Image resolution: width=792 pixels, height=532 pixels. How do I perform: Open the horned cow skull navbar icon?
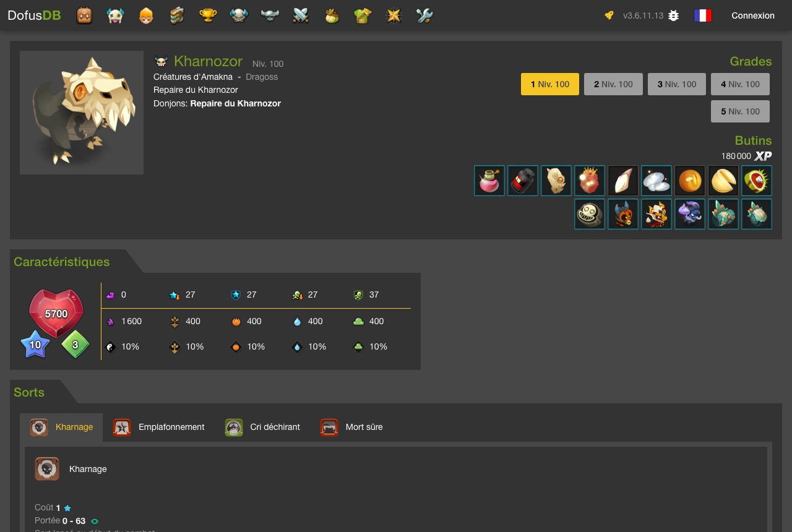pyautogui.click(x=116, y=15)
